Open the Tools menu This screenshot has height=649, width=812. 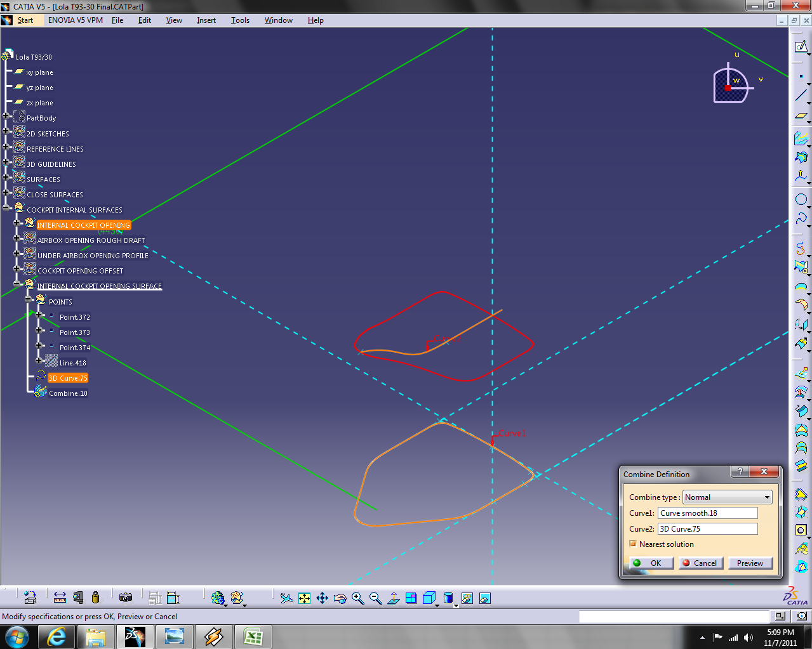240,20
